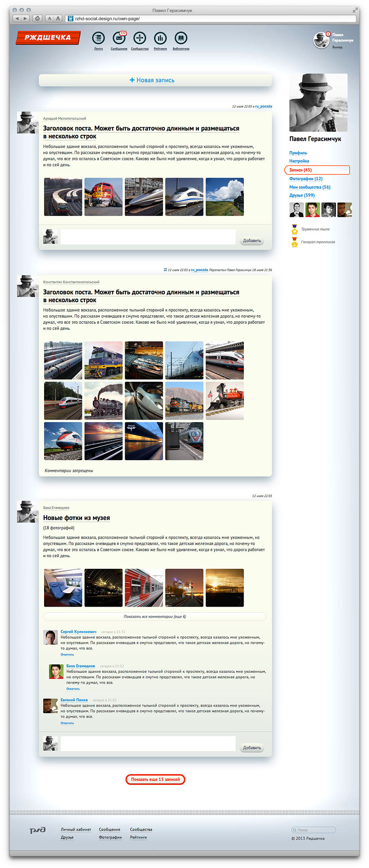
Task: Select Записи (45) in sidebar menu
Action: (x=301, y=170)
